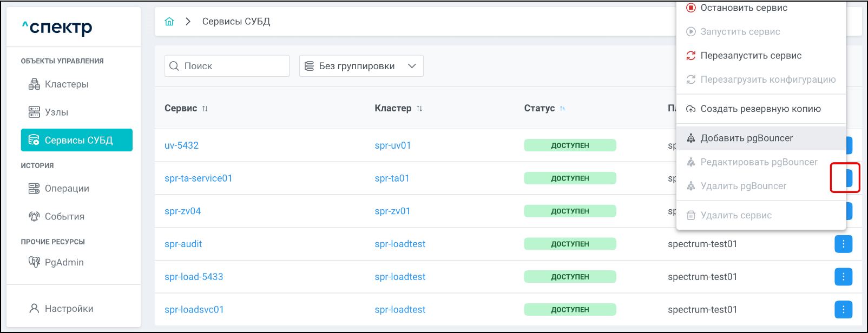Expand the Без группировки grouping dropdown
Image resolution: width=868 pixels, height=333 pixels.
[361, 66]
